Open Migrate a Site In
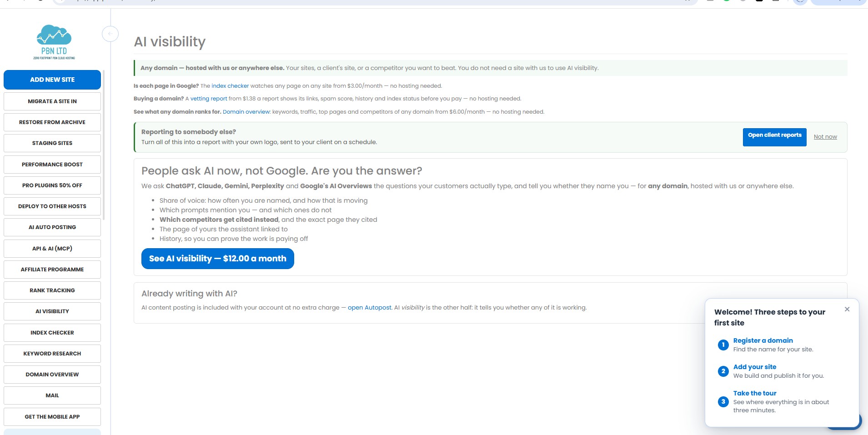 pyautogui.click(x=52, y=101)
